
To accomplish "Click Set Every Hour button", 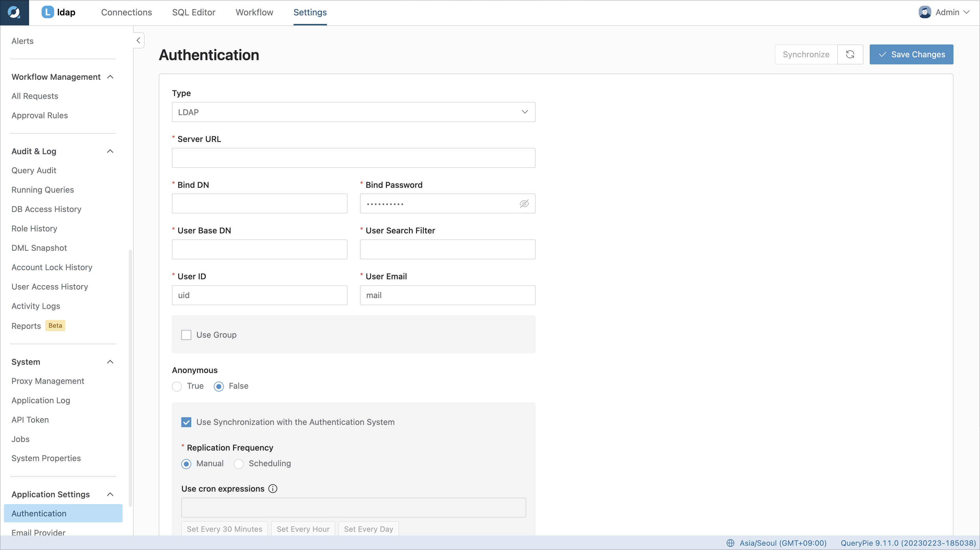I will [303, 529].
